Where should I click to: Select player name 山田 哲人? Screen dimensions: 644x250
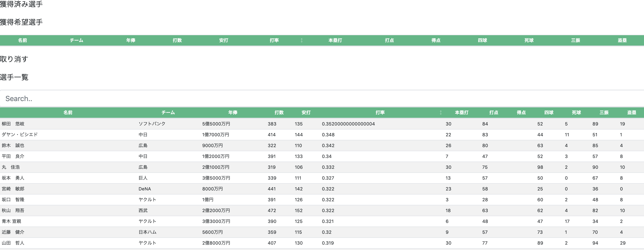pyautogui.click(x=13, y=243)
